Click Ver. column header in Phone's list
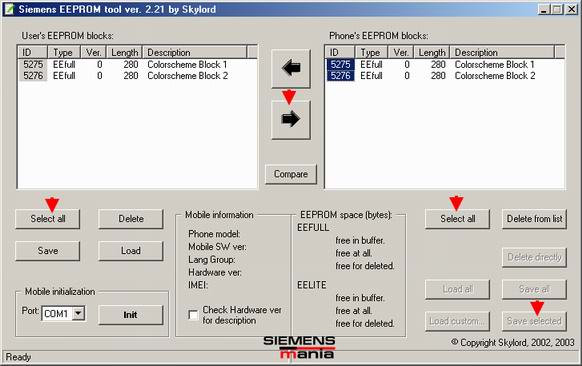582x366 pixels. (x=401, y=52)
